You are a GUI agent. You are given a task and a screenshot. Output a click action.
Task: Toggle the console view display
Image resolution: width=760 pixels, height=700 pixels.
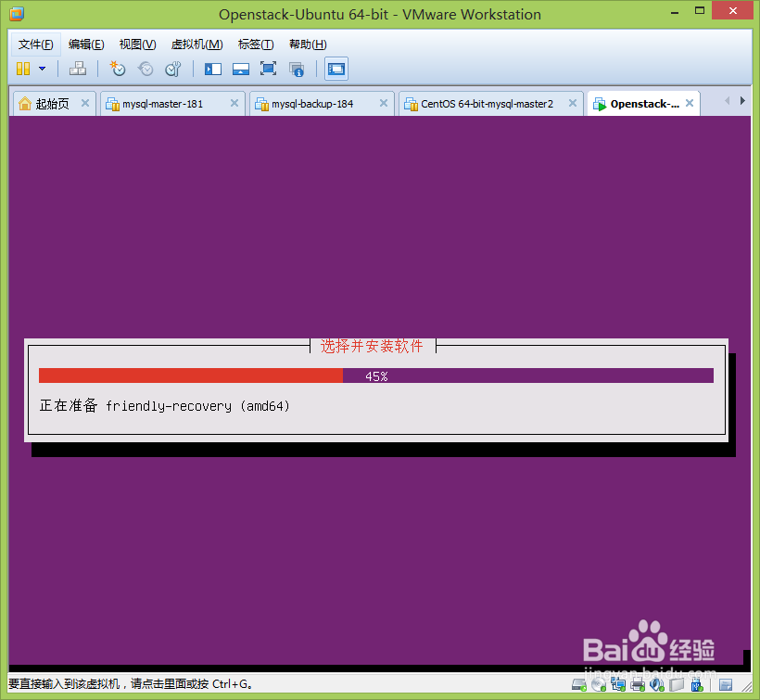[x=336, y=69]
